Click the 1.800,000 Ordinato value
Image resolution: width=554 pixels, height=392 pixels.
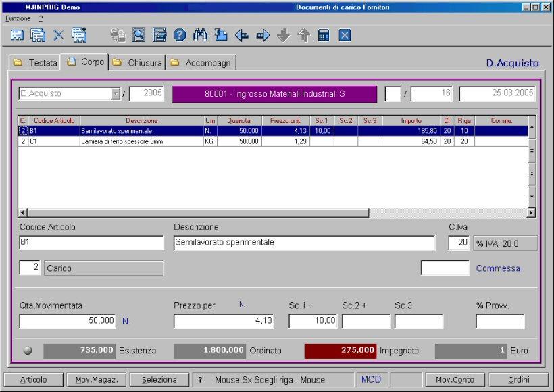[210, 351]
